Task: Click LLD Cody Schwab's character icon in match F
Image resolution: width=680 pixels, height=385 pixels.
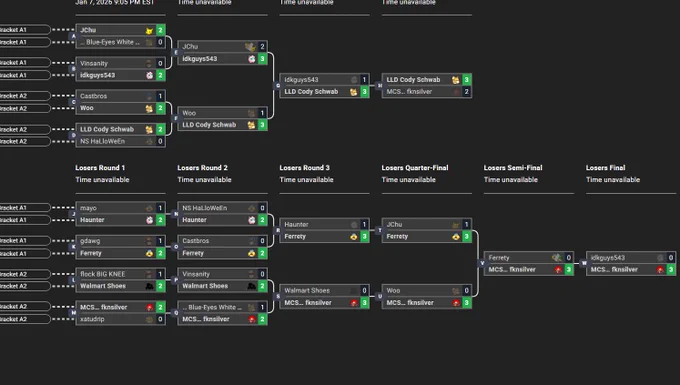Action: click(252, 125)
